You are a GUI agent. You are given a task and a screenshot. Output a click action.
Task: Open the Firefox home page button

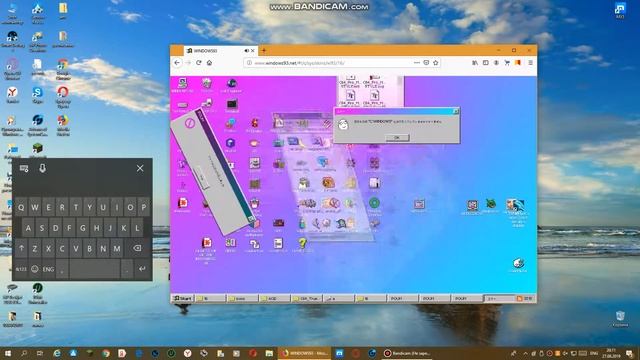pos(209,63)
